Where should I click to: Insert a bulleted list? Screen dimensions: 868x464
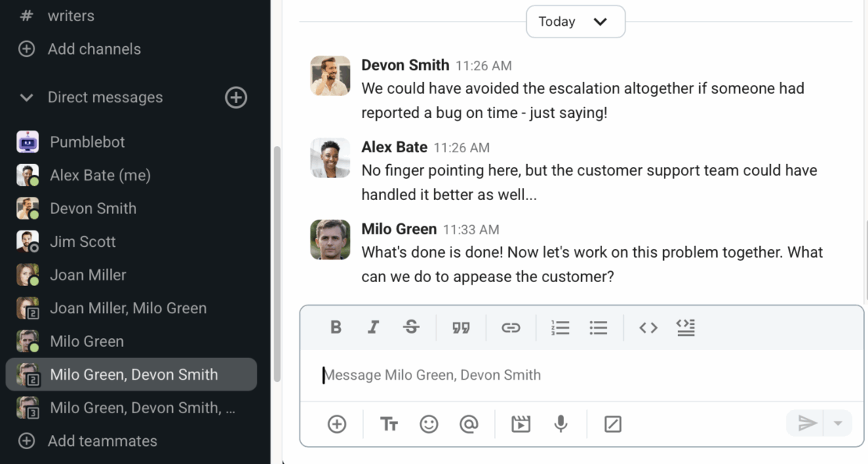(x=598, y=327)
